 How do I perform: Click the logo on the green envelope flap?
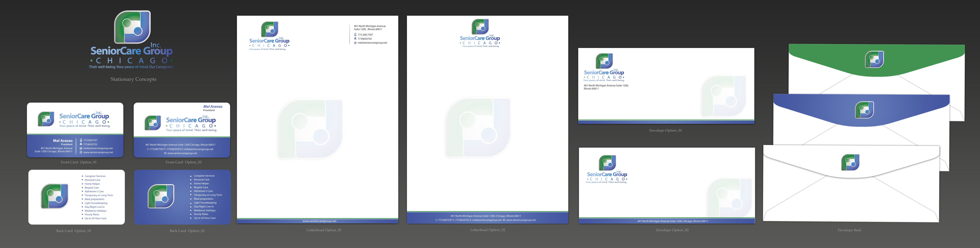pos(874,59)
